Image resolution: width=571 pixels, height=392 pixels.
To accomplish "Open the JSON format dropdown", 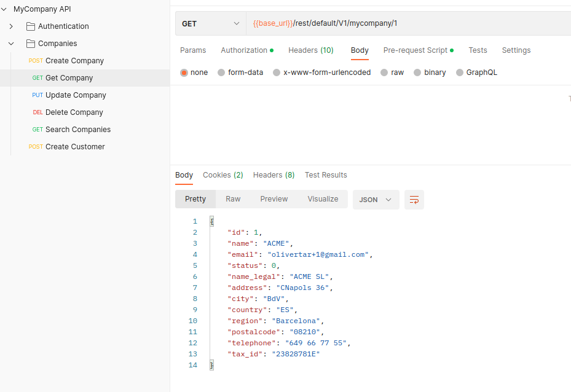I will pos(376,199).
